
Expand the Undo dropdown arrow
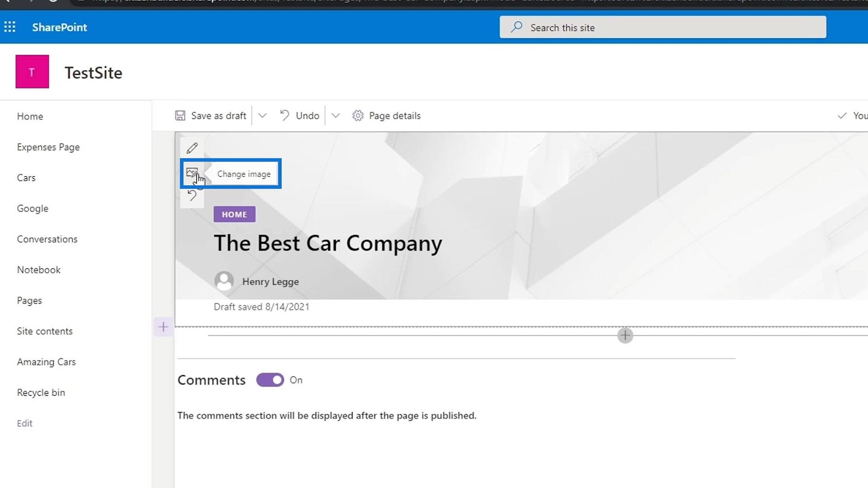(336, 115)
